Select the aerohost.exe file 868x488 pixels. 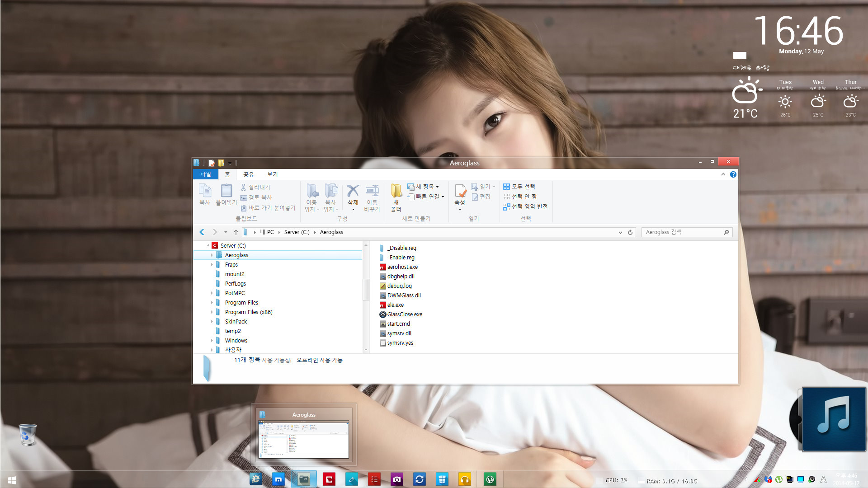click(399, 267)
